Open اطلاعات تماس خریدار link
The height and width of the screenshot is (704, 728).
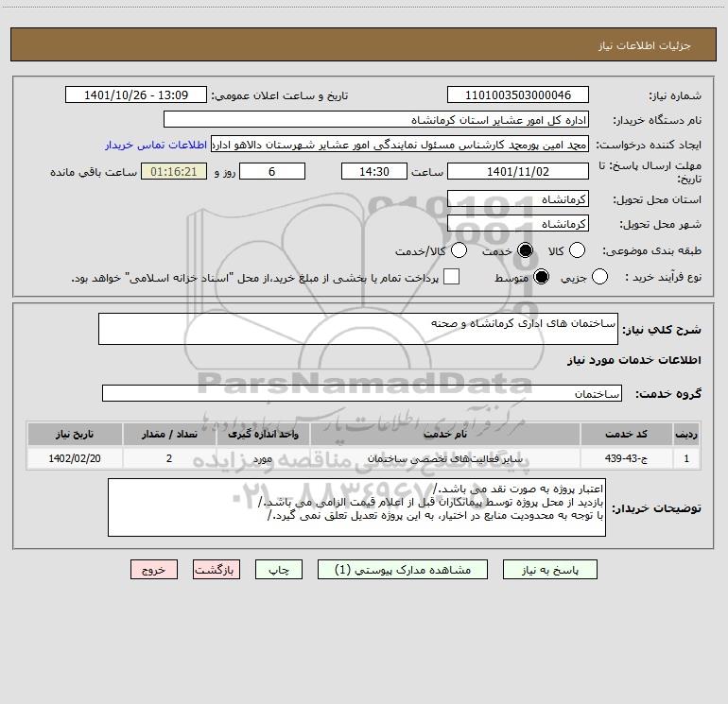pyautogui.click(x=156, y=145)
